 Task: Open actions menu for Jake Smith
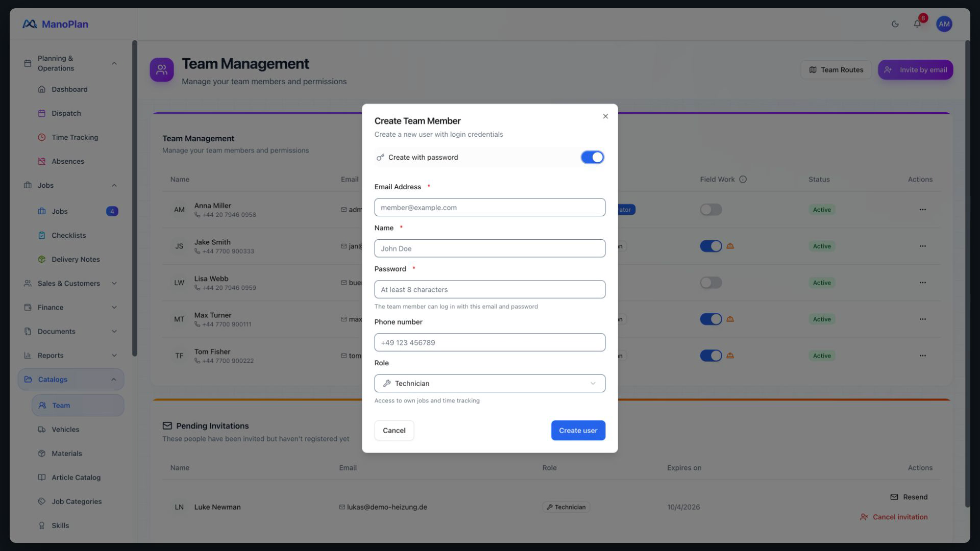point(922,246)
